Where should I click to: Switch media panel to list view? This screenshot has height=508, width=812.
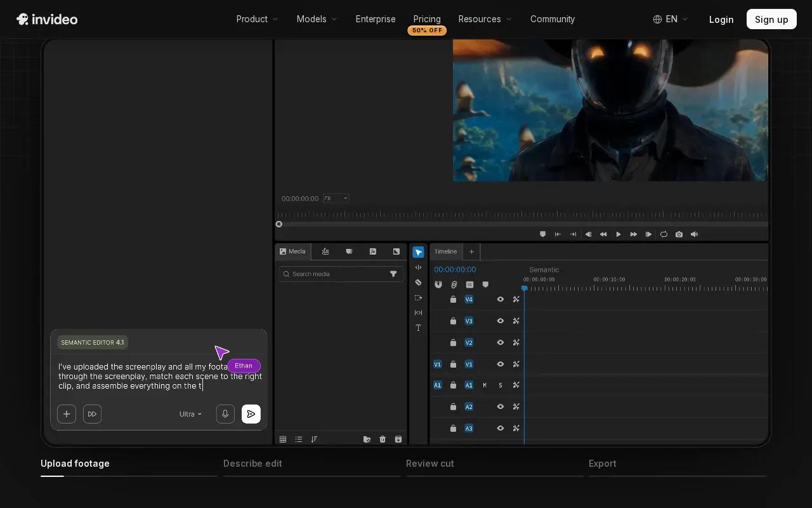[298, 439]
